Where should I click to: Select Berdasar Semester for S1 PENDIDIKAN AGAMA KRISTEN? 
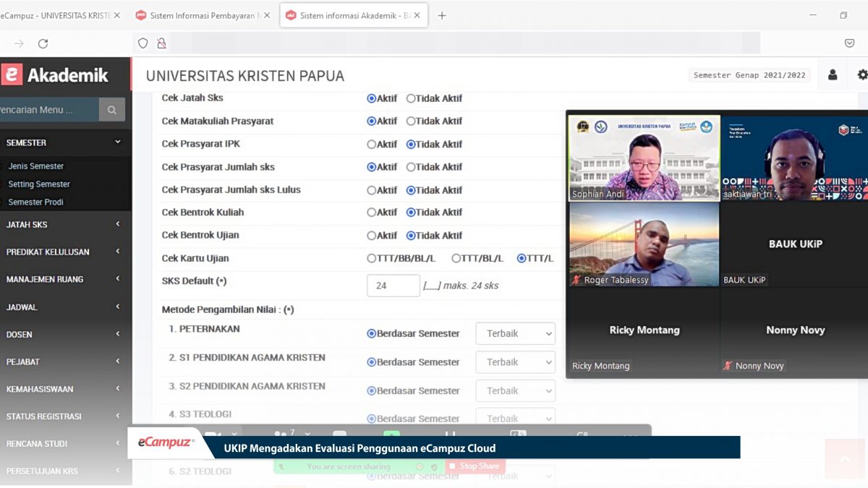point(372,362)
